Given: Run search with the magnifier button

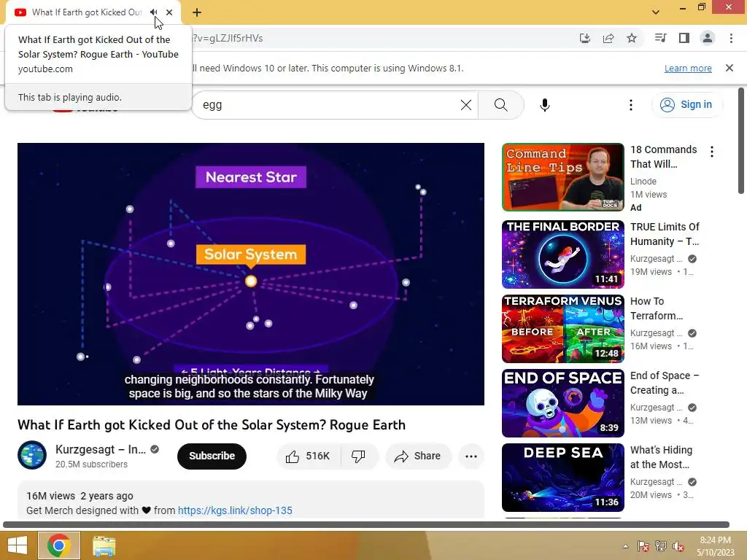Looking at the screenshot, I should click(x=500, y=105).
